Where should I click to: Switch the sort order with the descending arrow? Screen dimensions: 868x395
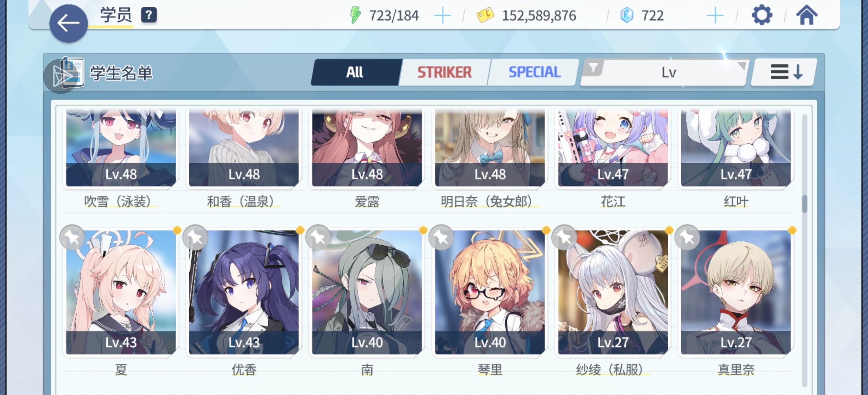coord(784,72)
